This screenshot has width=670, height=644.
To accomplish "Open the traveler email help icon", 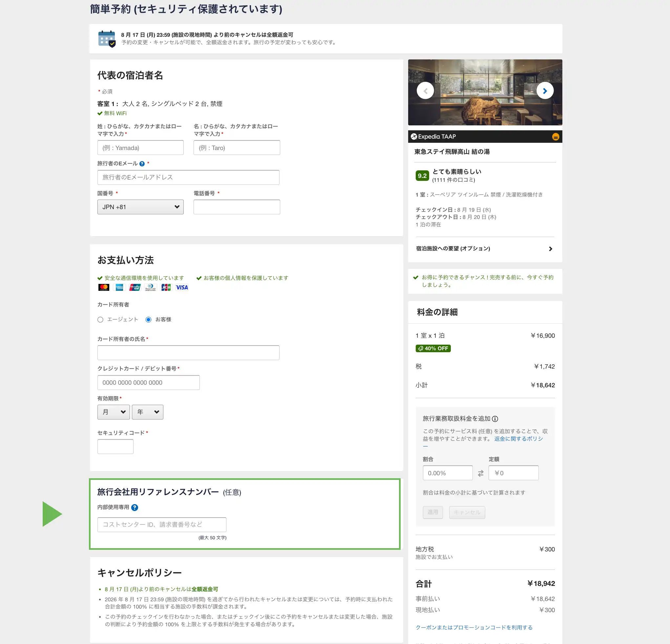I will (142, 164).
